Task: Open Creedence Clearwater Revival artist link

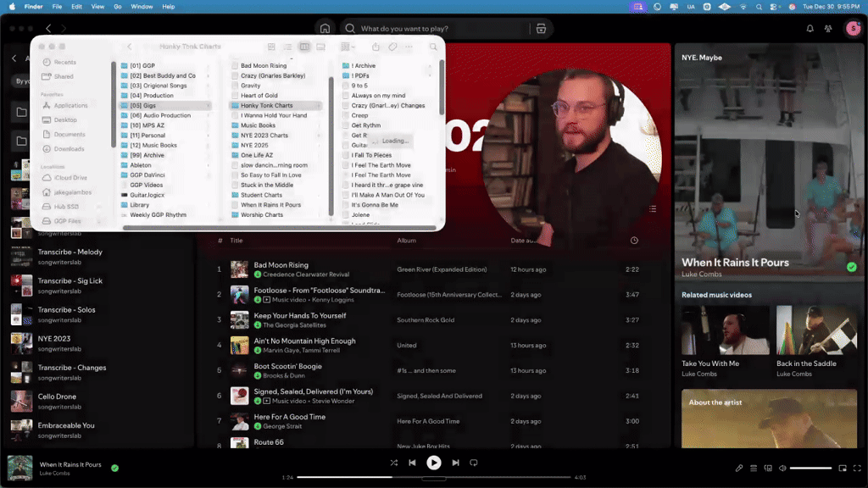Action: pyautogui.click(x=305, y=274)
